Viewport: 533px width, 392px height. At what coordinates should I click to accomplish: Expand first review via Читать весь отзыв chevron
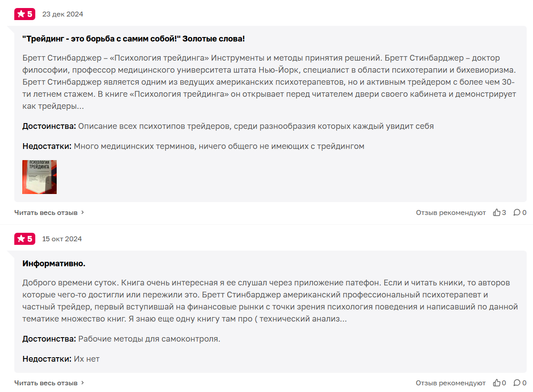point(83,212)
